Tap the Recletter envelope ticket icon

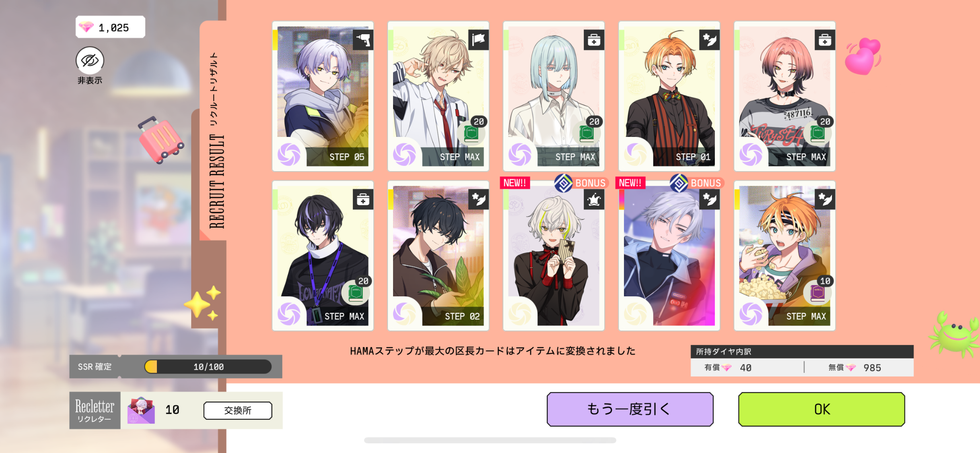(141, 410)
